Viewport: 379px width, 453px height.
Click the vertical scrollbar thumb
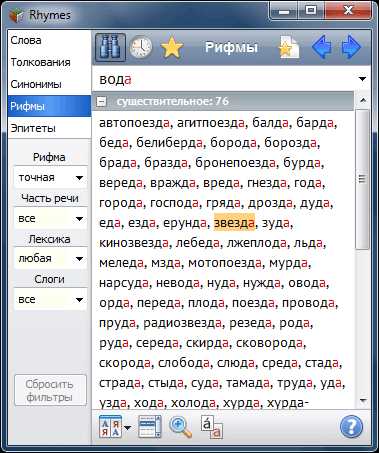click(x=363, y=179)
